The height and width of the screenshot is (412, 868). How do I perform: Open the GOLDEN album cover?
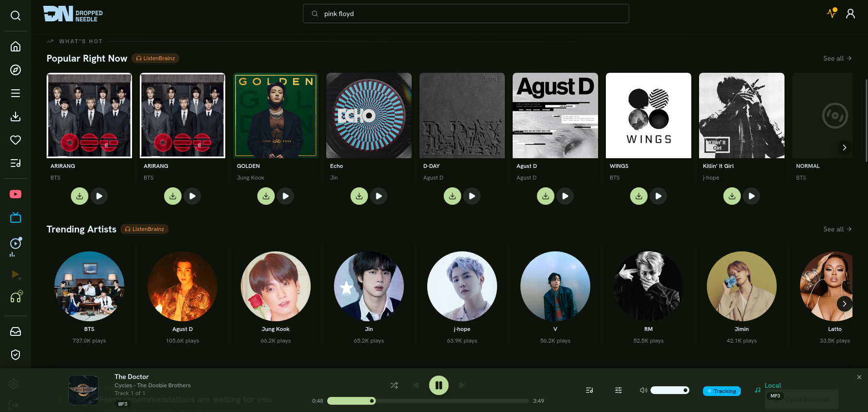(276, 115)
